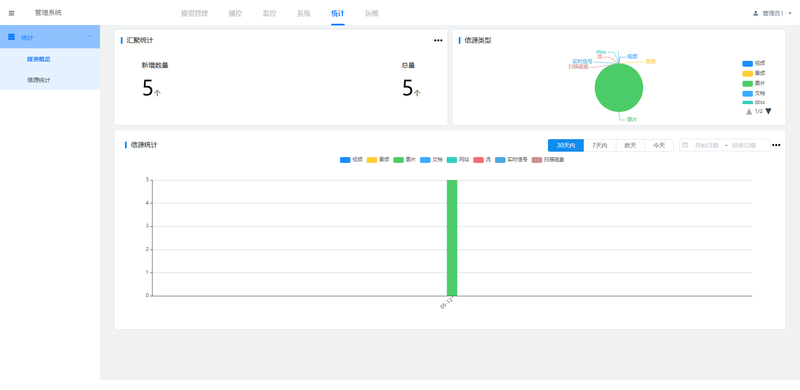The width and height of the screenshot is (800, 390).
Task: Click the user avatar icon
Action: [x=756, y=13]
